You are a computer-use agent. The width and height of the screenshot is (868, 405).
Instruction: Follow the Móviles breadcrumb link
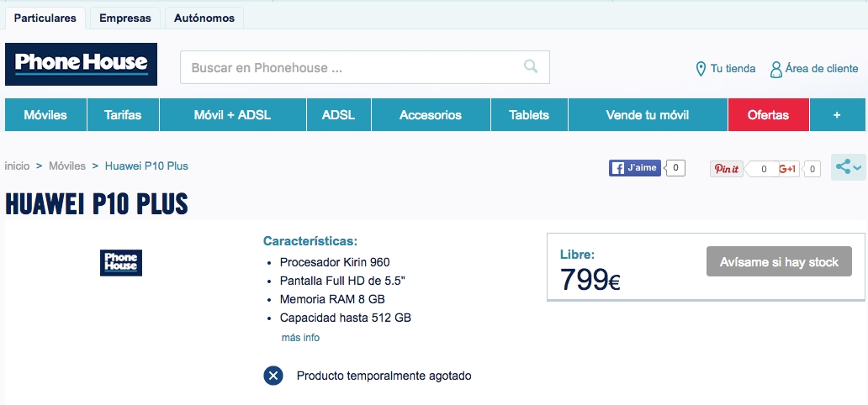click(x=67, y=166)
